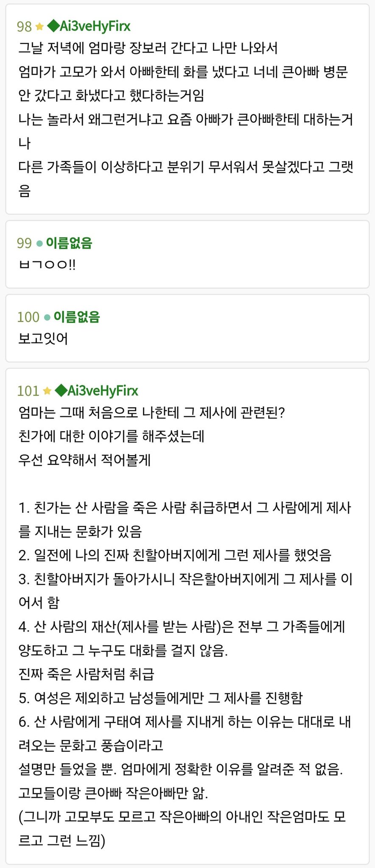Select post number 100
The image size is (375, 868).
pyautogui.click(x=28, y=317)
